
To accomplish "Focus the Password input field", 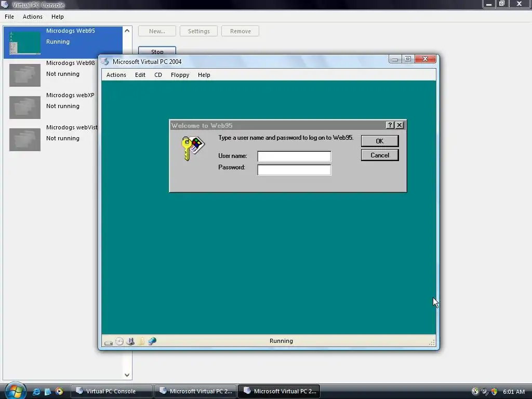I will coord(294,170).
